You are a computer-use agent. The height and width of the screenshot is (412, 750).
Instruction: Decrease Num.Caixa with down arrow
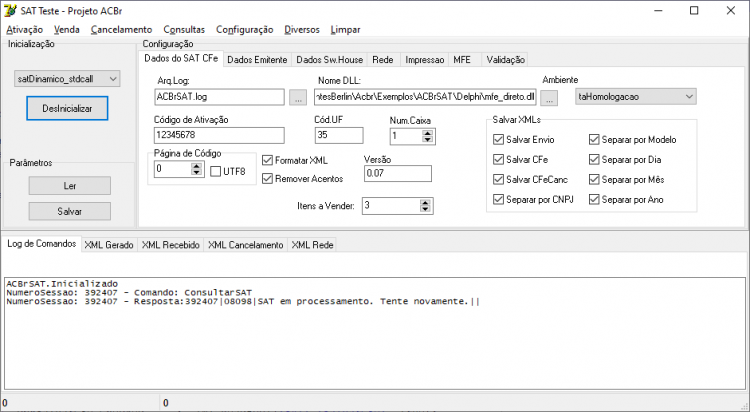click(x=428, y=139)
